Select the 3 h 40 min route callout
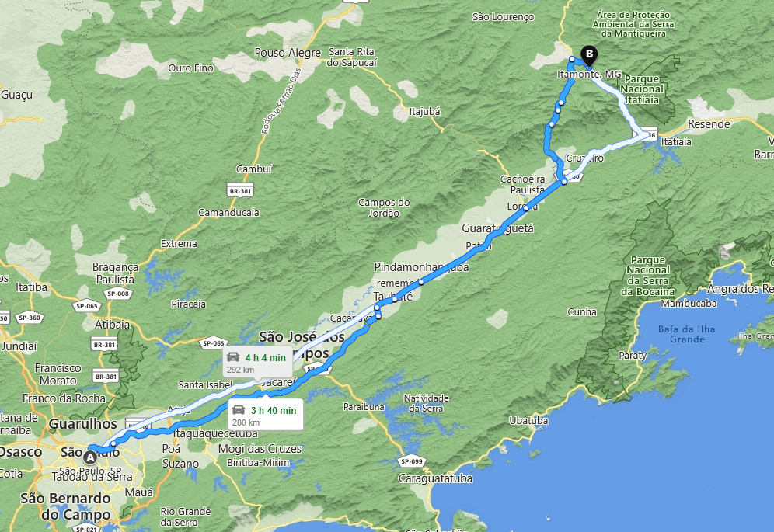Viewport: 774px width, 532px height. point(266,413)
